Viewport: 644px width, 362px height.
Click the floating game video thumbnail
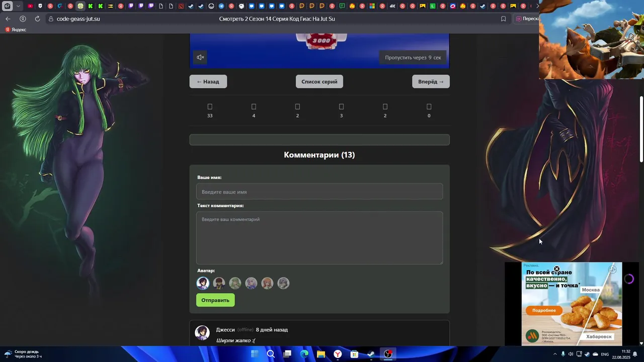[x=591, y=39]
